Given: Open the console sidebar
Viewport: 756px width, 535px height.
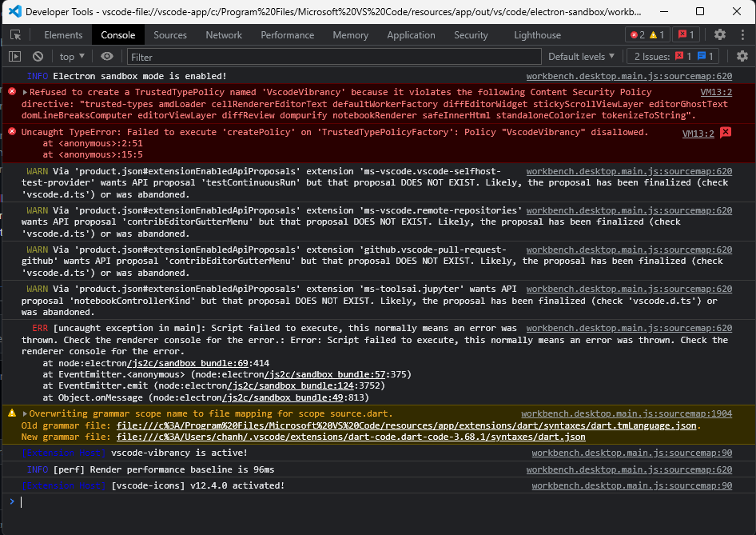Looking at the screenshot, I should (x=14, y=56).
